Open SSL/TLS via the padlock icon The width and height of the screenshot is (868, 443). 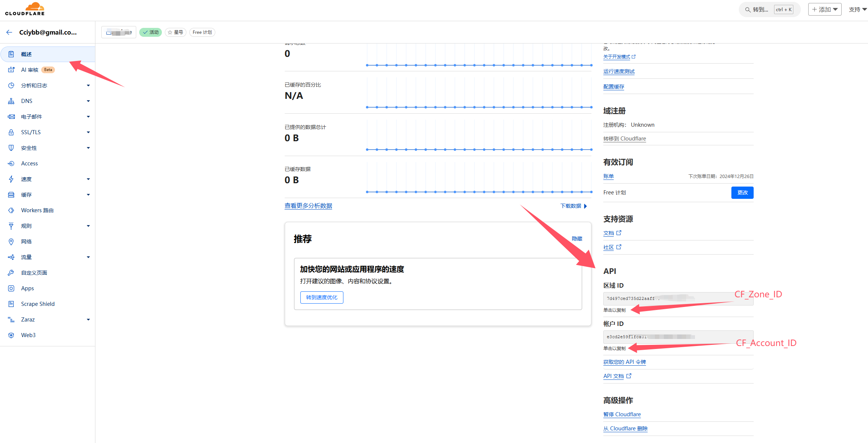(11, 132)
